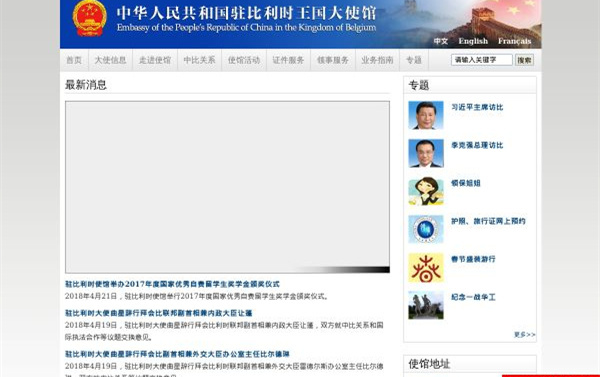Click the WWI laborers monument thumbnail
The height and width of the screenshot is (377, 600).
point(426,305)
